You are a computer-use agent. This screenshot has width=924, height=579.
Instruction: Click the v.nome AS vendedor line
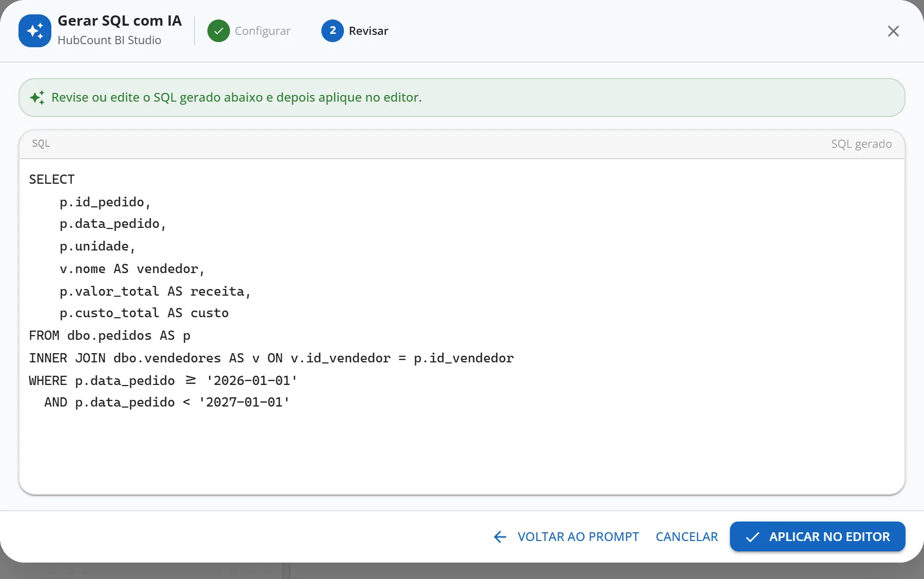(132, 269)
